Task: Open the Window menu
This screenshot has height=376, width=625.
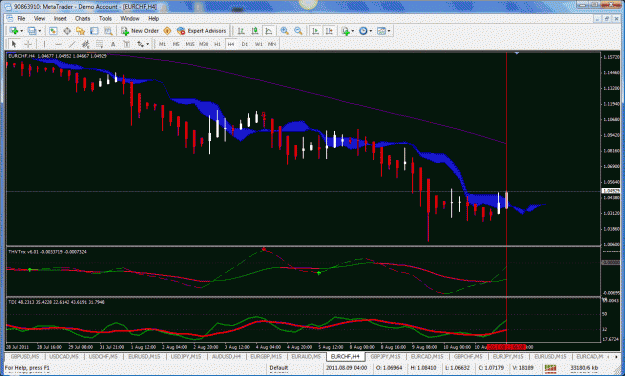Action: (130, 18)
